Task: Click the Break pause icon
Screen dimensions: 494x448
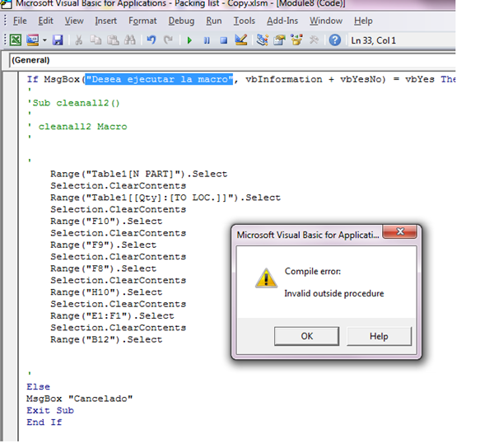Action: click(207, 40)
